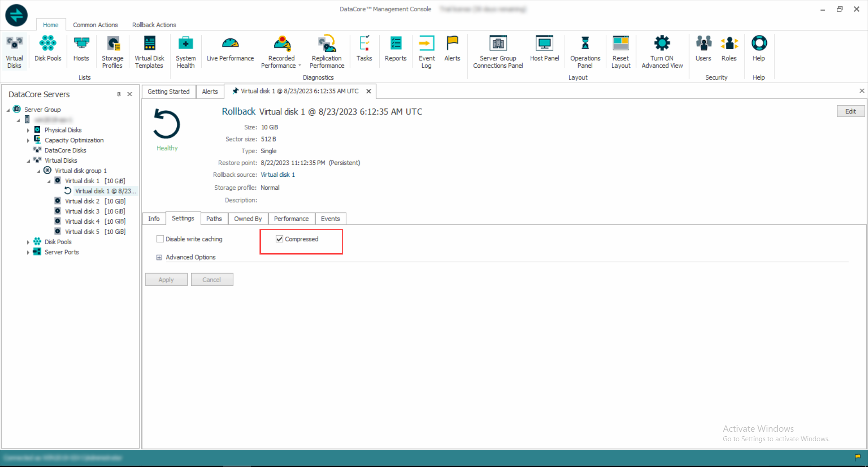The height and width of the screenshot is (467, 868).
Task: Open Storage Profiles list
Action: (112, 52)
